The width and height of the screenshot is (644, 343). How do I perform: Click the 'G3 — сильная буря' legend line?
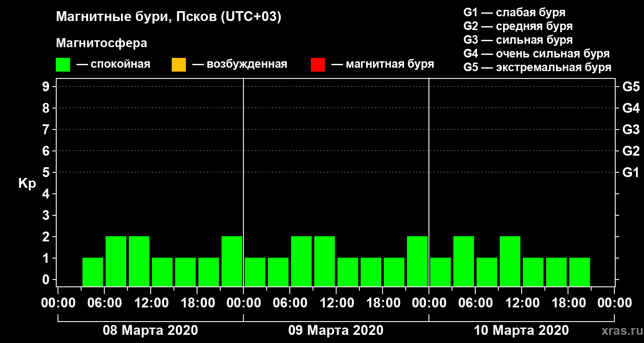tap(518, 40)
